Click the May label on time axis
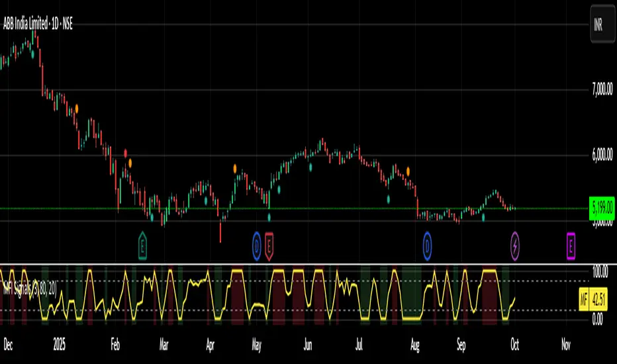 pos(257,345)
